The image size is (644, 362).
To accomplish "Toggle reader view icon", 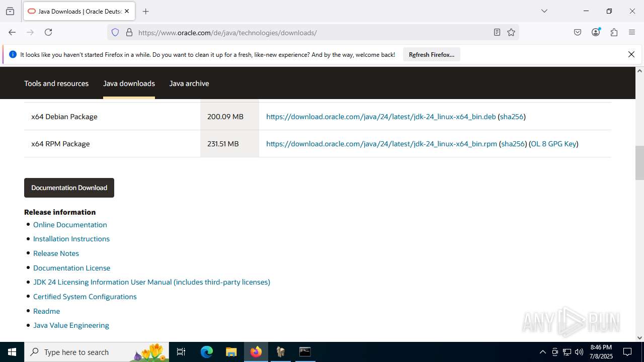I will pos(497,33).
